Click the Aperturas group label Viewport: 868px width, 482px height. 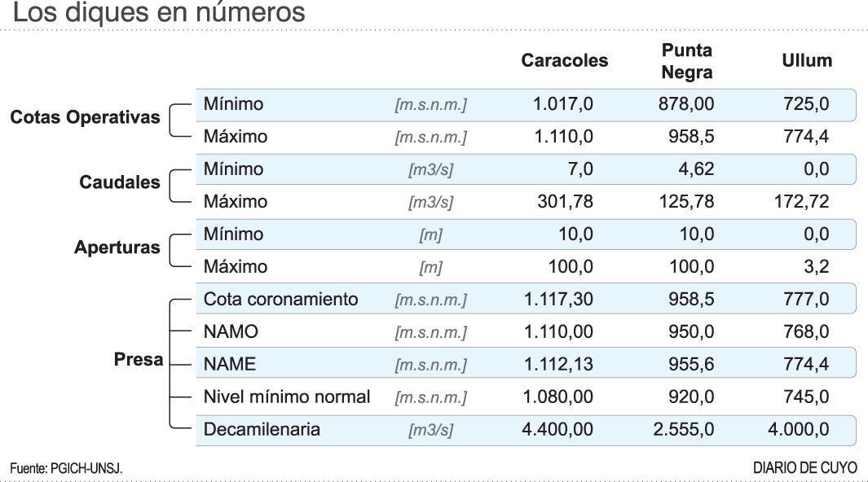pyautogui.click(x=114, y=248)
